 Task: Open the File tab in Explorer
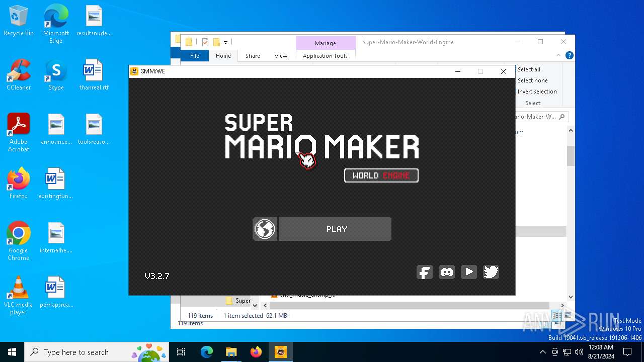[195, 56]
